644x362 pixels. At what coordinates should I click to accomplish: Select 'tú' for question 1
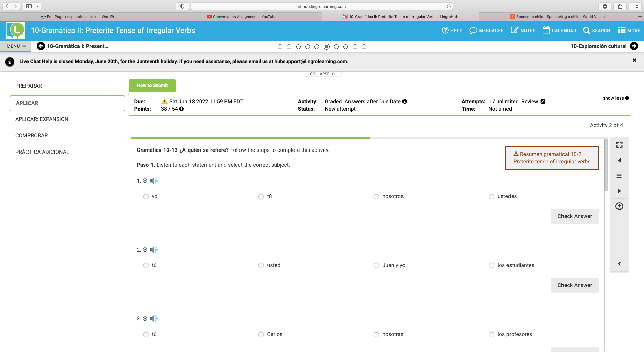[261, 197]
